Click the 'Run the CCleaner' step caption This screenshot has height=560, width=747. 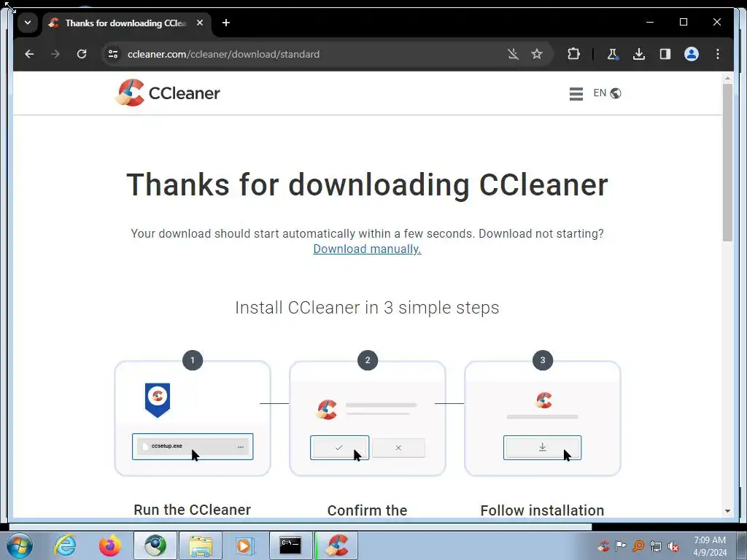coord(193,510)
